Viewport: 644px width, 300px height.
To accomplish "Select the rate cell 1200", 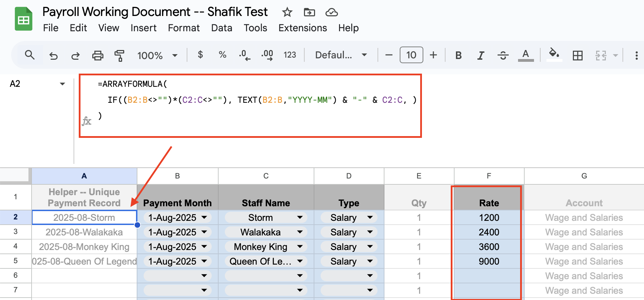I will [x=489, y=217].
